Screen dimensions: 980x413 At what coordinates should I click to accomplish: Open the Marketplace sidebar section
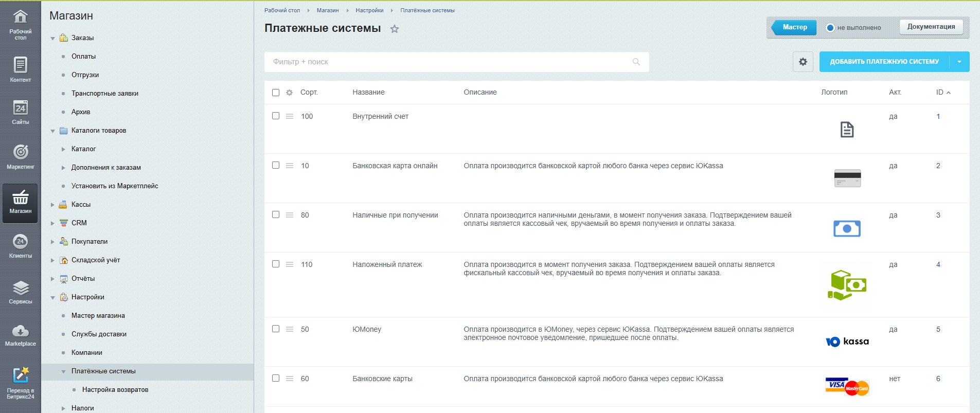[x=20, y=335]
